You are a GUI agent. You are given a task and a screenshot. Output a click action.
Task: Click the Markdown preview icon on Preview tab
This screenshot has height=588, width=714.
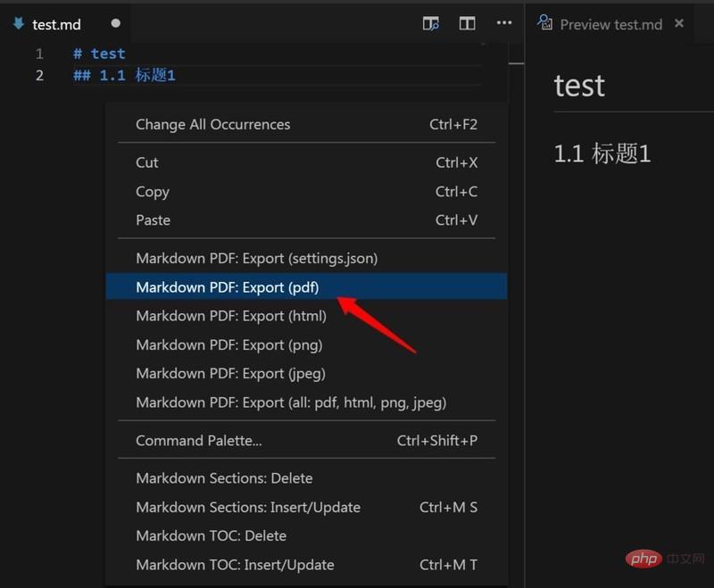click(544, 24)
